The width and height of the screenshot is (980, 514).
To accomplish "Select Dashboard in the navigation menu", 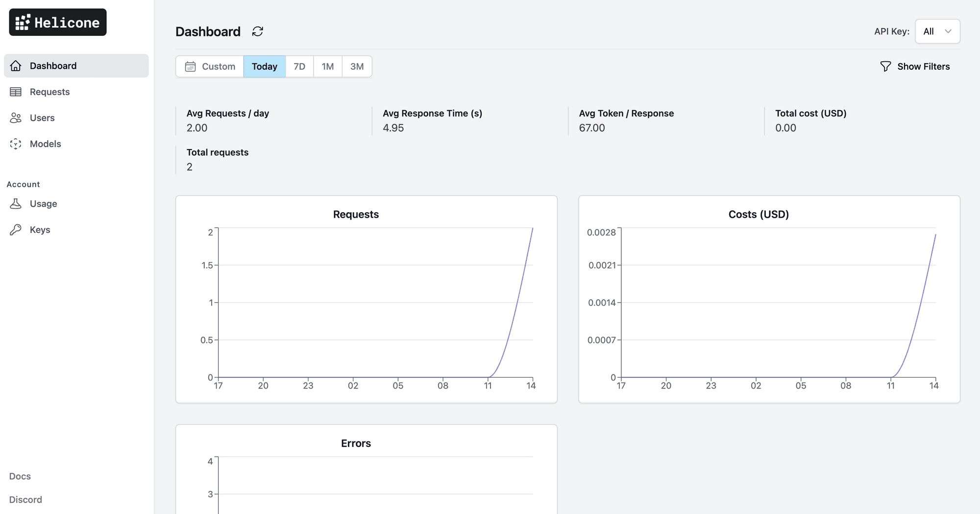I will click(53, 65).
